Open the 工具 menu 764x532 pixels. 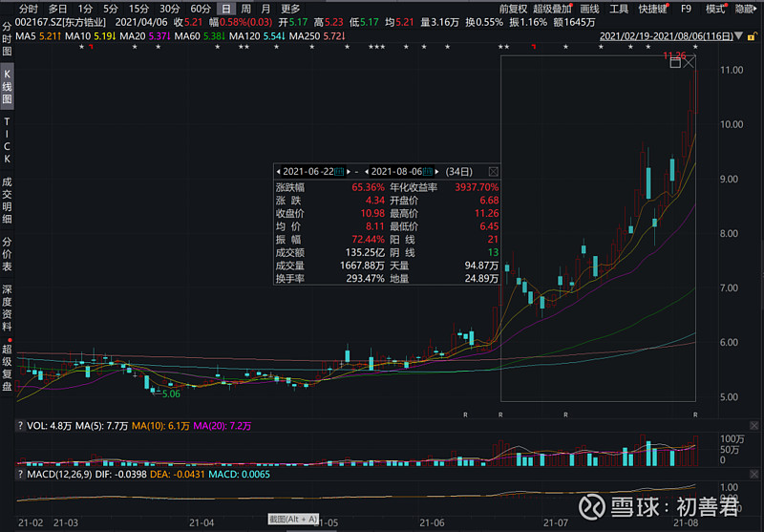click(619, 9)
